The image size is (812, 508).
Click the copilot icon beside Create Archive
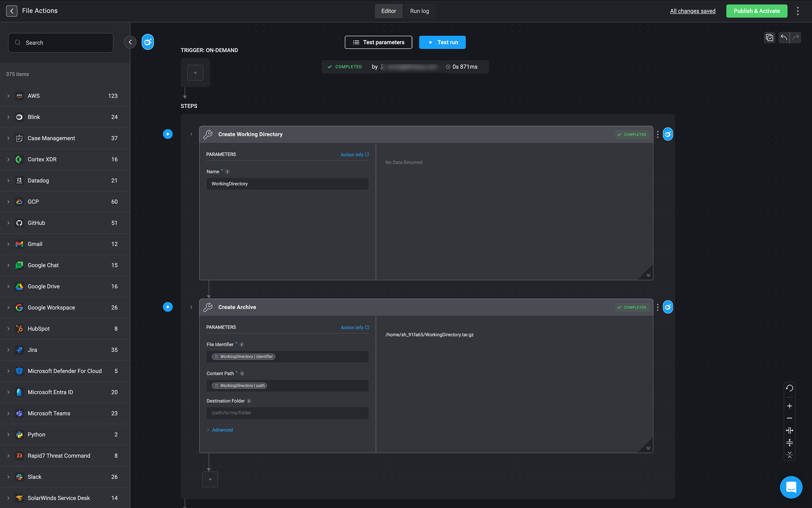pyautogui.click(x=668, y=307)
